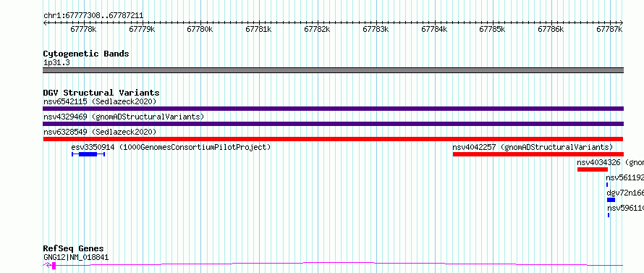The width and height of the screenshot is (644, 273).
Task: Select the nsv6328549 (Sedlazeck2020) label
Action: [100, 132]
